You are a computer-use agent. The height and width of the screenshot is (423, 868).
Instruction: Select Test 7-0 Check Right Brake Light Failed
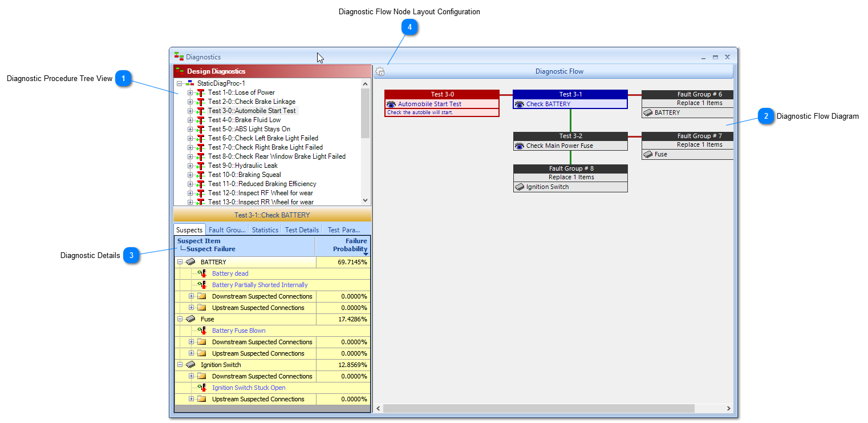pos(265,147)
